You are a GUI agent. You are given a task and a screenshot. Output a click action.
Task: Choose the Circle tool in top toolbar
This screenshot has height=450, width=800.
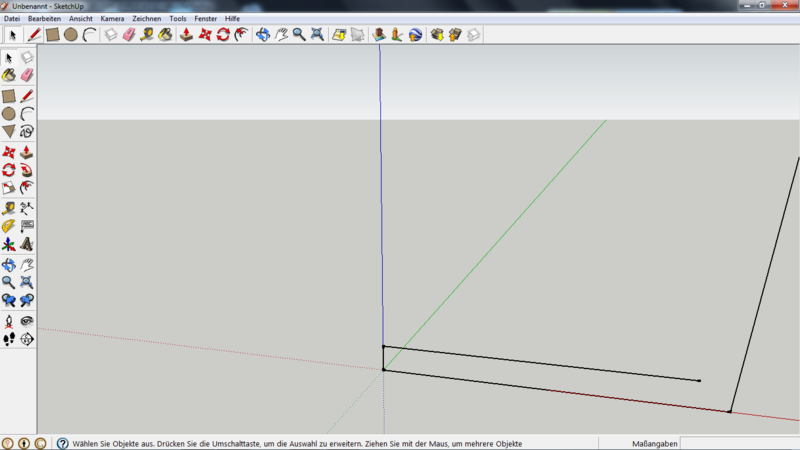(71, 34)
